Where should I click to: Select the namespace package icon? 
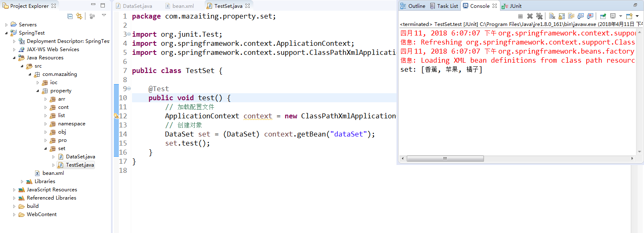point(53,124)
